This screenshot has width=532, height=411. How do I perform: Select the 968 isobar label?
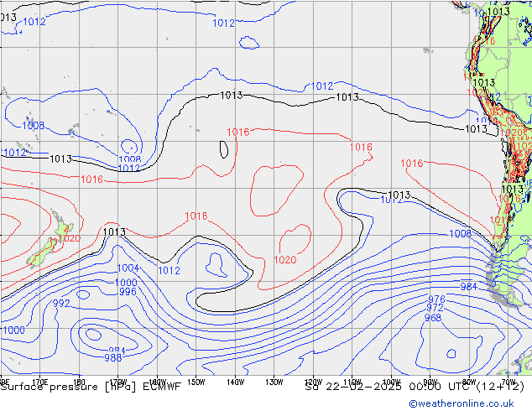coord(433,318)
